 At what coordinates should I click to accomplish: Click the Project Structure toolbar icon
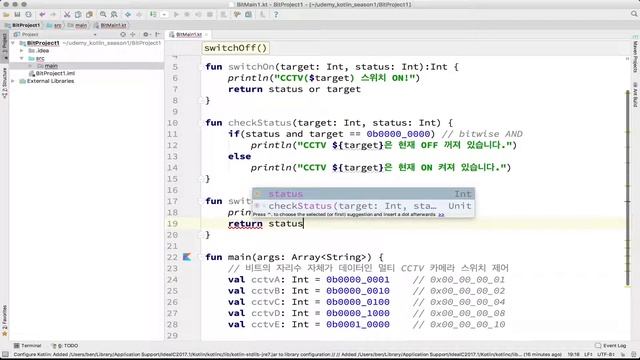tap(249, 15)
